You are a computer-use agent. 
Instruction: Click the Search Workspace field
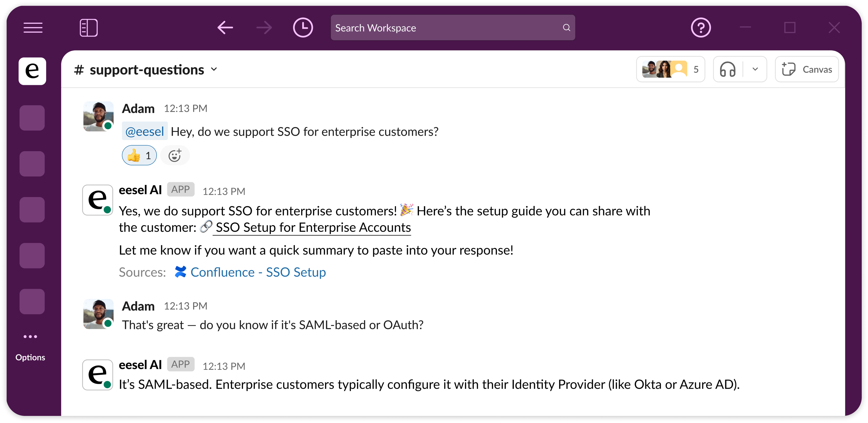445,28
